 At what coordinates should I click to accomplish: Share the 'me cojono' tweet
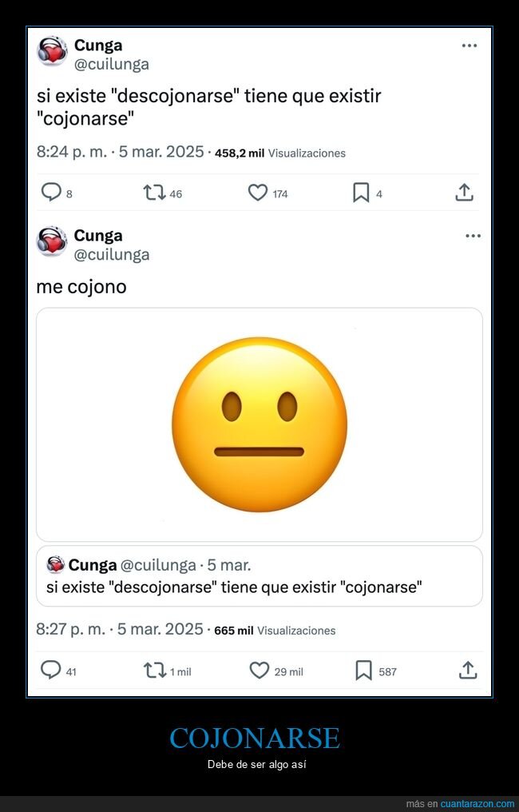(468, 671)
